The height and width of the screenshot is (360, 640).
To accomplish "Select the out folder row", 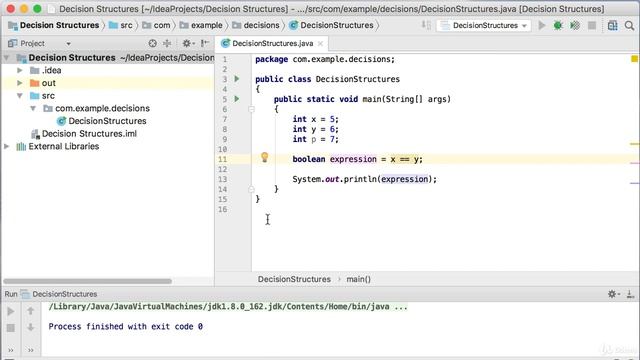I will tap(107, 83).
